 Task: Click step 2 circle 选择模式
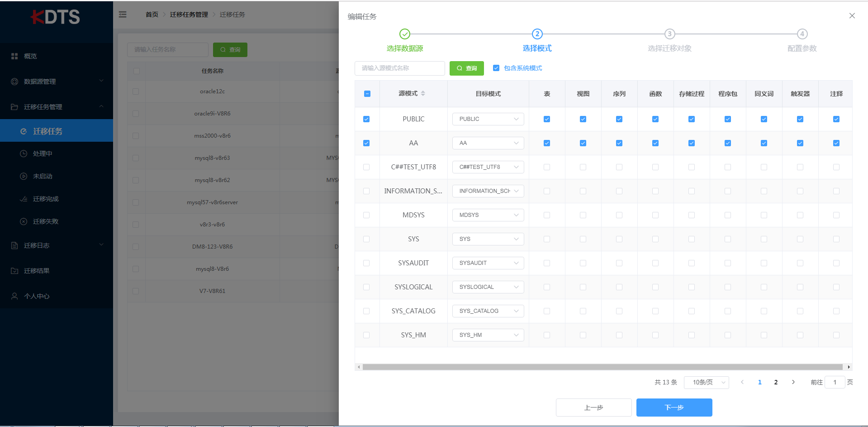(537, 34)
